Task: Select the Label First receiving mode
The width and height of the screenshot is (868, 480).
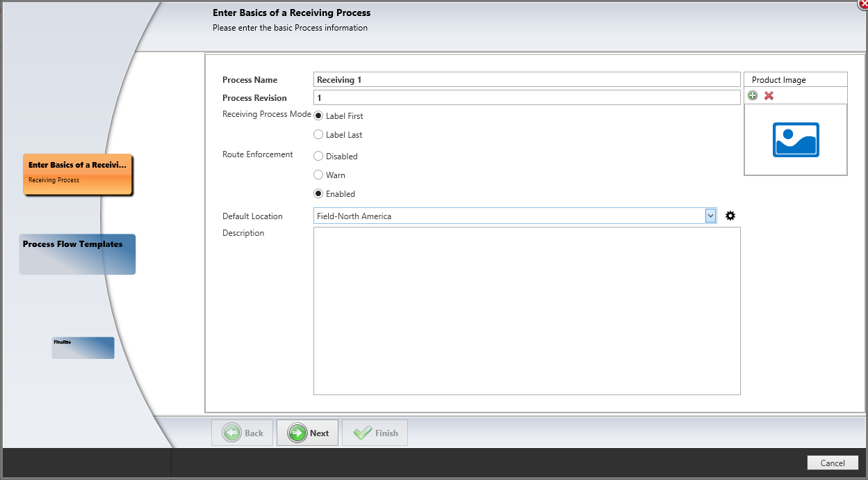Action: coord(318,115)
